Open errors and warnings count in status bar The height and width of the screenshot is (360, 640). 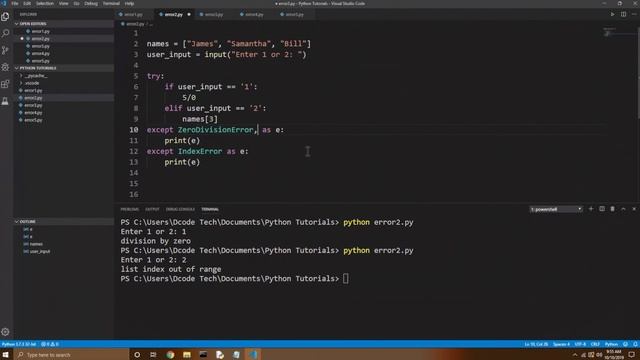(50, 344)
